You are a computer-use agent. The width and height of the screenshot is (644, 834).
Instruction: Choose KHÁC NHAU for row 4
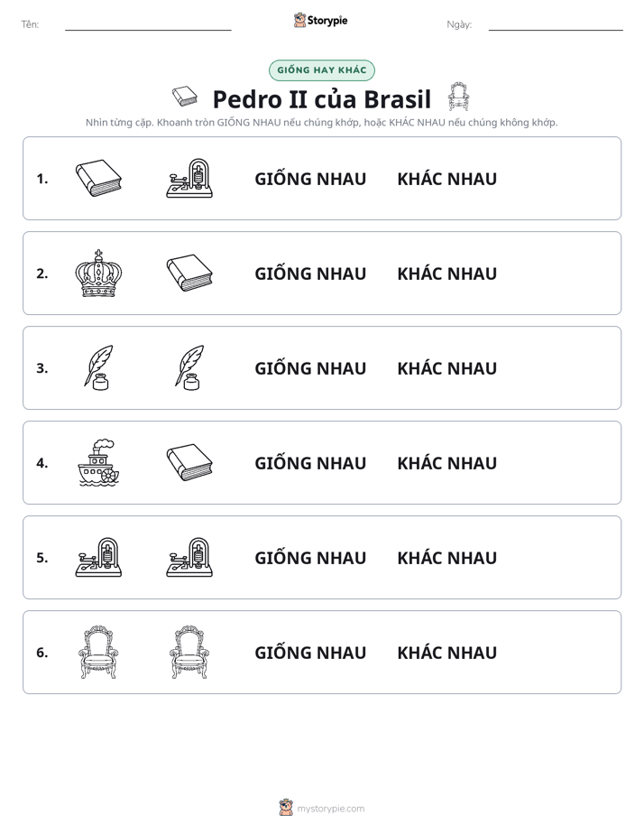[446, 463]
